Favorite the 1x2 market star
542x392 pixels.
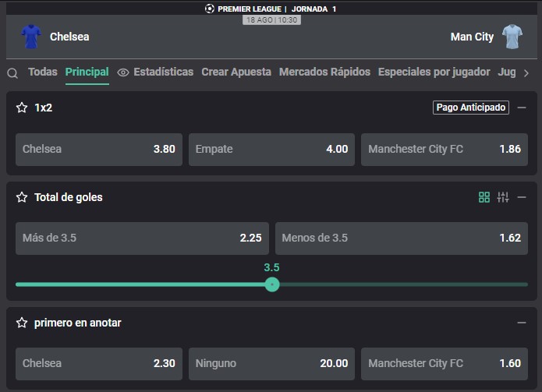click(x=22, y=108)
